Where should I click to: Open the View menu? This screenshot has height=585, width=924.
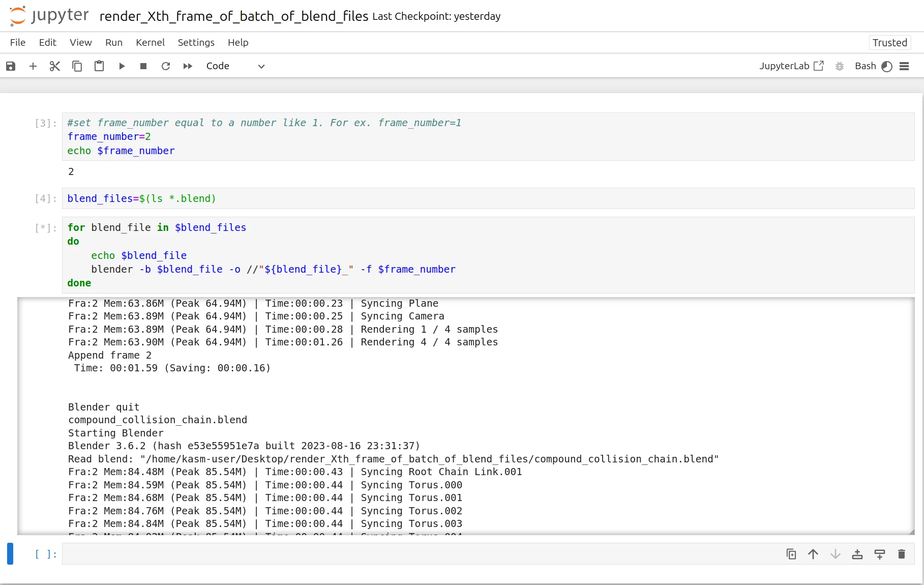(81, 43)
